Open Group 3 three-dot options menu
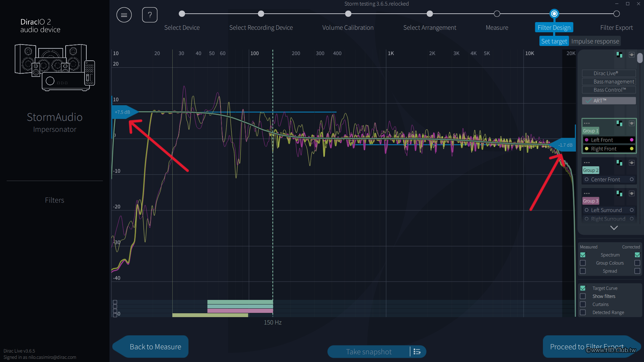644x362 pixels. click(587, 193)
